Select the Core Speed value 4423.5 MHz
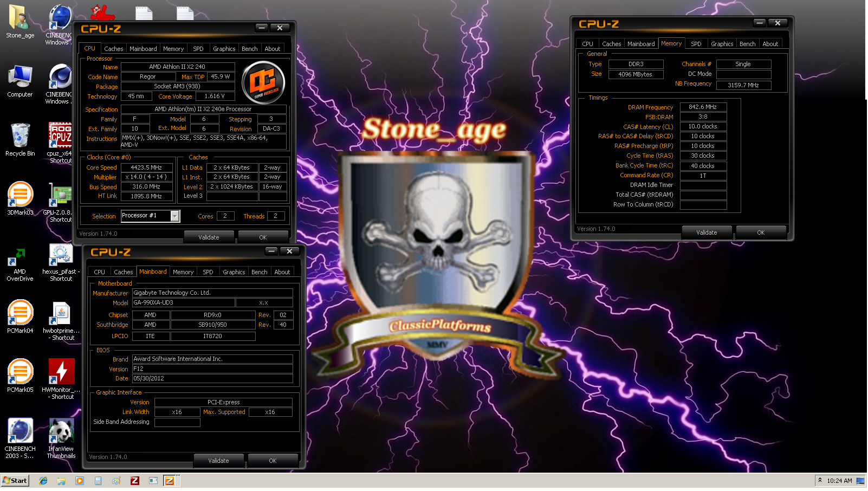Viewport: 868px width, 491px height. point(146,168)
